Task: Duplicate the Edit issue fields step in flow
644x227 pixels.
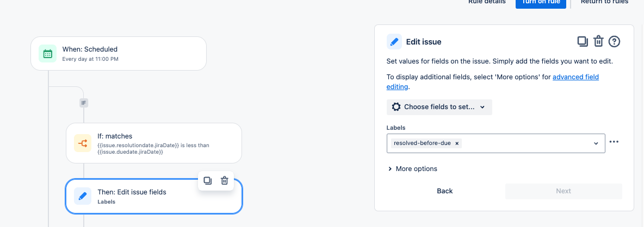Action: [x=207, y=181]
